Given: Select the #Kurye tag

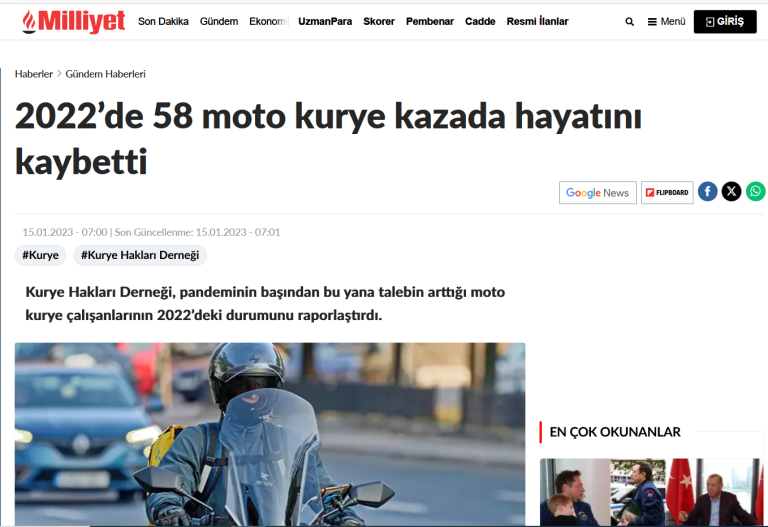Looking at the screenshot, I should 40,255.
